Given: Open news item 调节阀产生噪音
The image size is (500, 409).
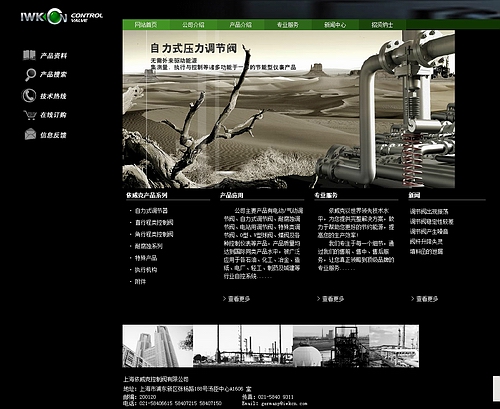Looking at the screenshot, I should (x=429, y=231).
